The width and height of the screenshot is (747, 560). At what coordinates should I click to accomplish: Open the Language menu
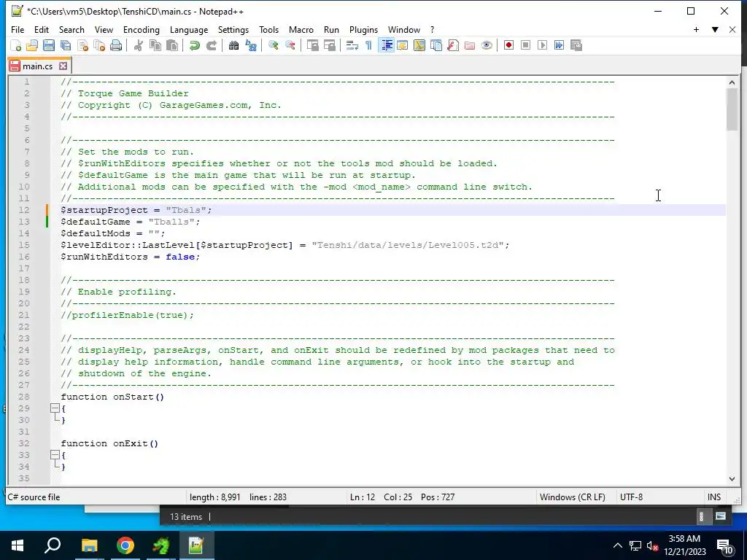point(189,29)
